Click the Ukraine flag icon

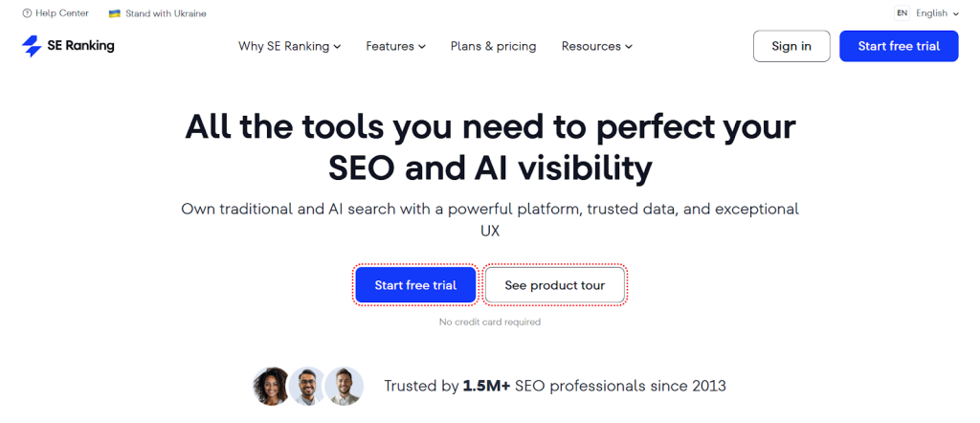[115, 13]
